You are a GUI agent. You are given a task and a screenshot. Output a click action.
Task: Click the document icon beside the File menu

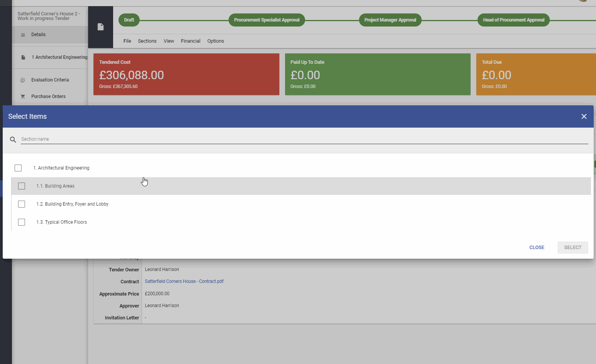pyautogui.click(x=100, y=27)
